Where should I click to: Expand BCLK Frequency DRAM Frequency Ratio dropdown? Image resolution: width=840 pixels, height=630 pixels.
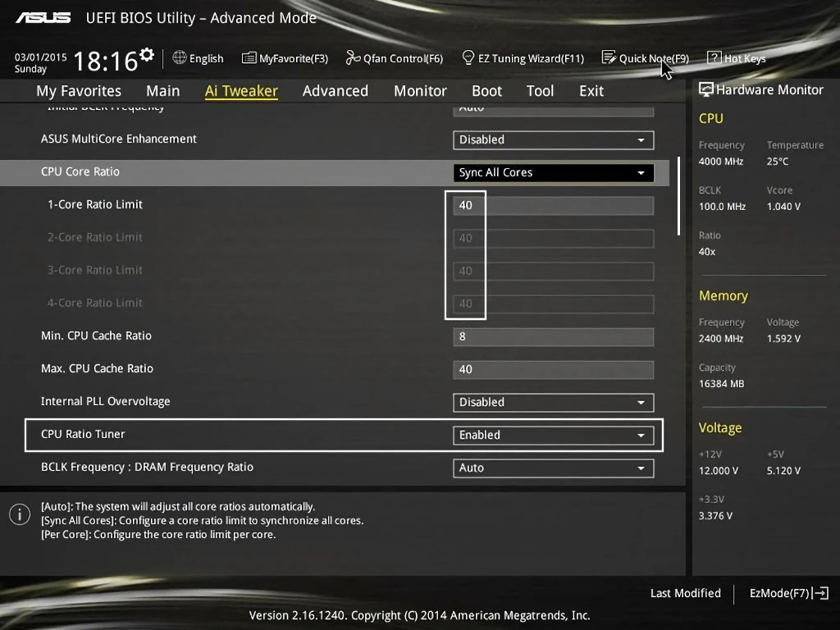(x=554, y=468)
